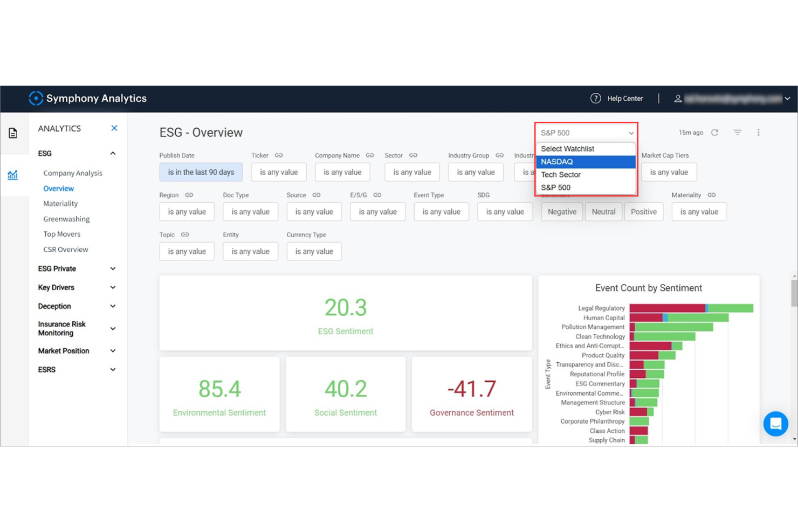Refresh the dashboard data
Screen dimensions: 798x532
pos(714,133)
